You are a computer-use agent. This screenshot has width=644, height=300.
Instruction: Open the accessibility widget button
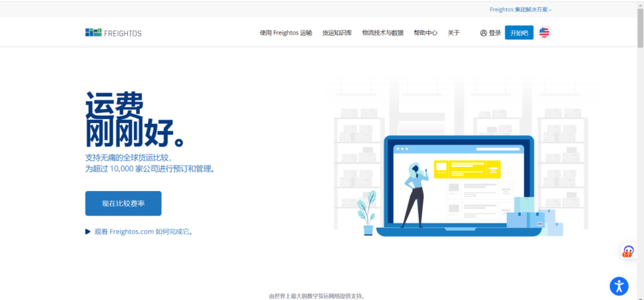(619, 285)
